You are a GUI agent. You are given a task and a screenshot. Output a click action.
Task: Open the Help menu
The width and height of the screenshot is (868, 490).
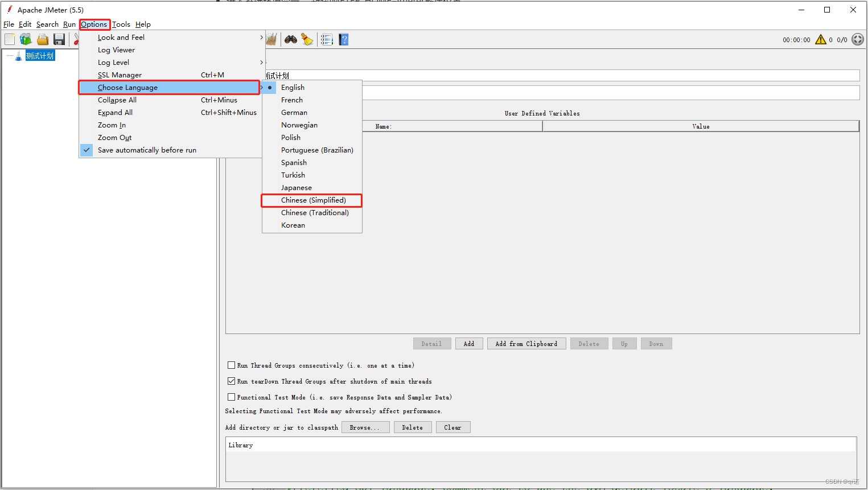tap(143, 24)
